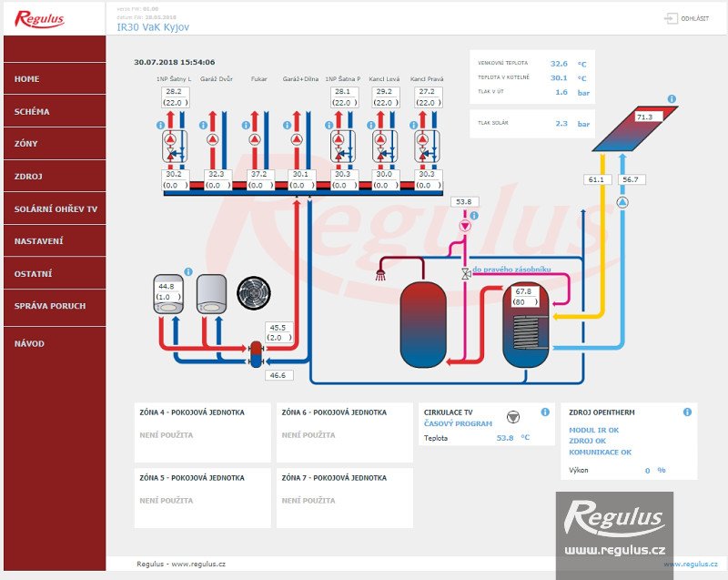Open the HOME menu item
The width and height of the screenshot is (728, 580).
(x=55, y=79)
